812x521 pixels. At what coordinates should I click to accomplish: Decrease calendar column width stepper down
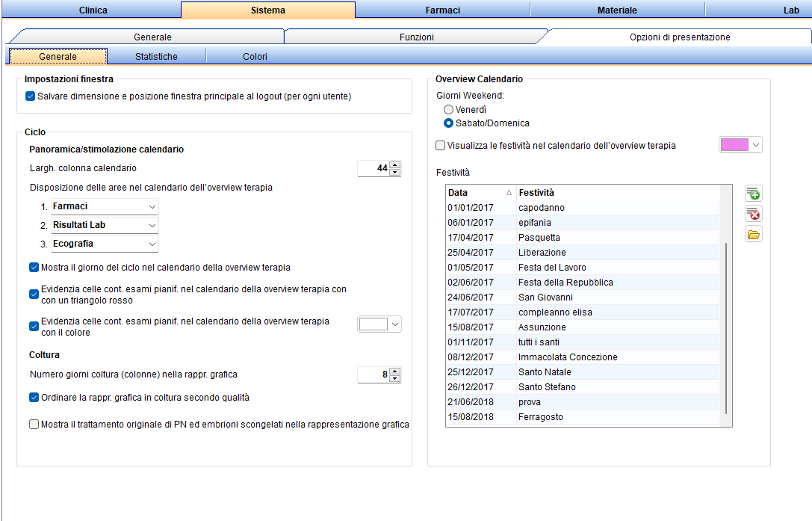pos(395,172)
